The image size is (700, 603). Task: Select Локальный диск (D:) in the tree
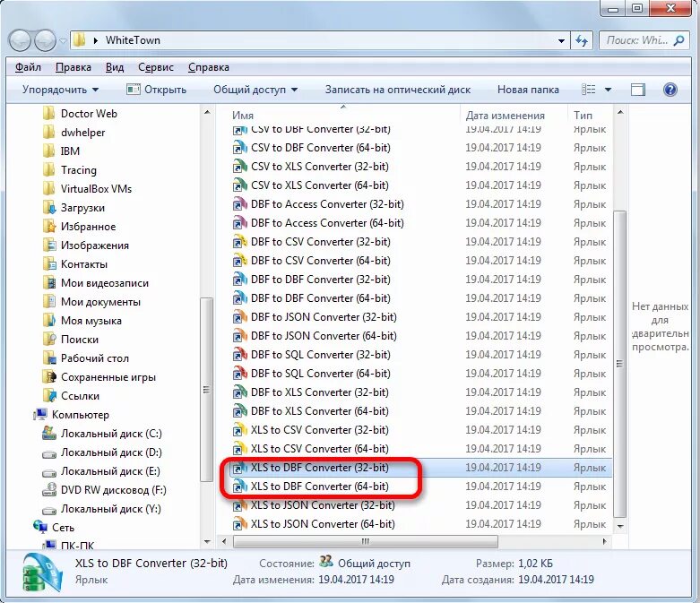111,452
